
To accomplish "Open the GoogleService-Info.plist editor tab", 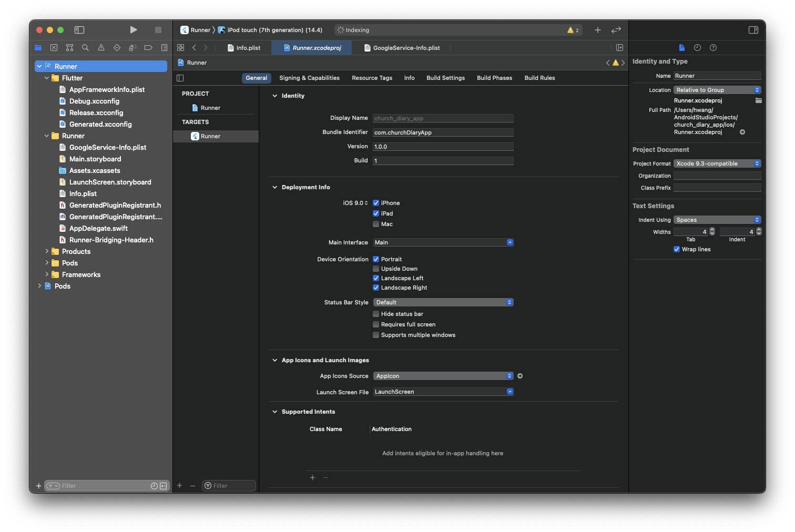I will [402, 48].
